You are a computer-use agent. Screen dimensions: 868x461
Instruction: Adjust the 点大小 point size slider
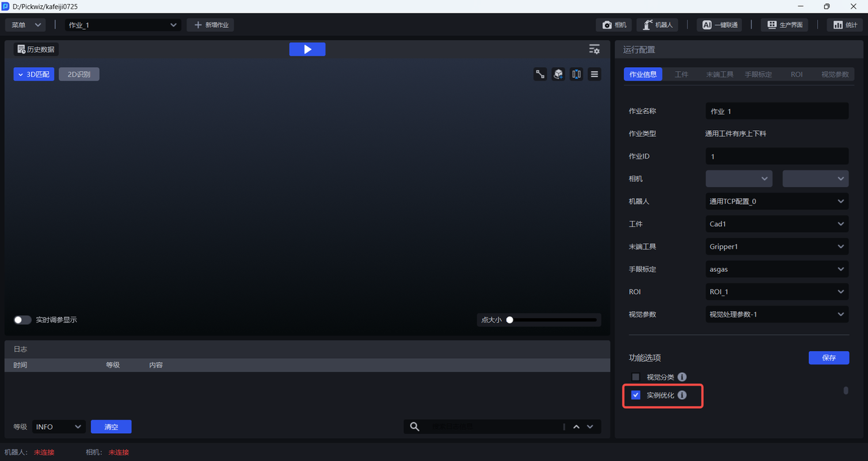[x=510, y=320]
